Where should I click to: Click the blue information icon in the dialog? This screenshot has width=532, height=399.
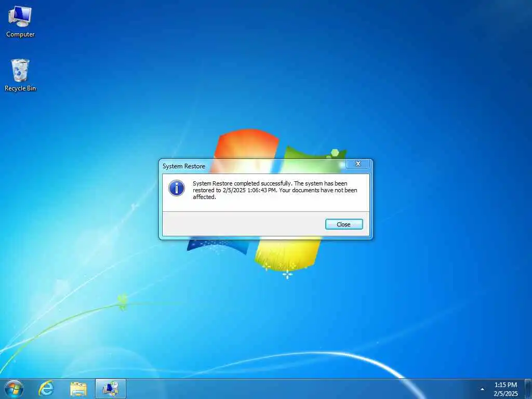click(x=177, y=188)
